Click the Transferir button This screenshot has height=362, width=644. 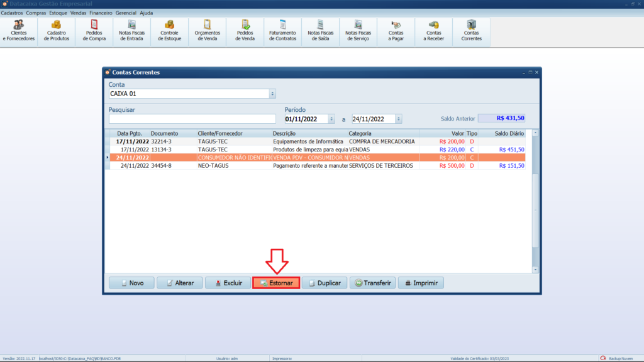(373, 283)
